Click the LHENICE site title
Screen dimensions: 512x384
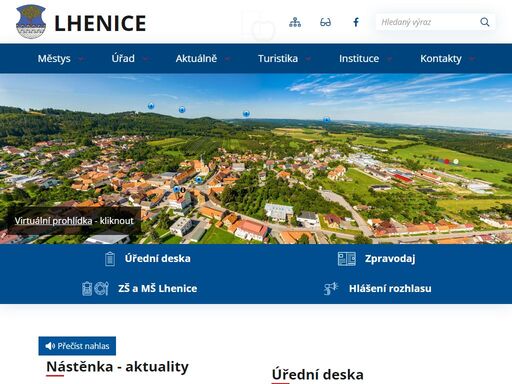100,23
